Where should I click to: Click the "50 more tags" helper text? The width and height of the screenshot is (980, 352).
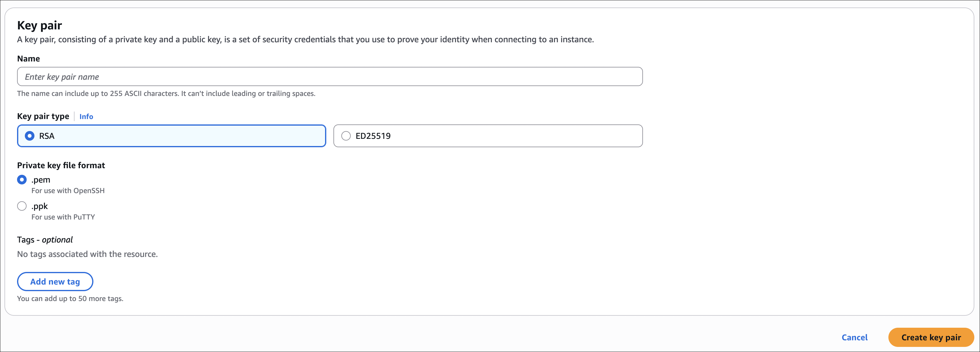pos(70,299)
